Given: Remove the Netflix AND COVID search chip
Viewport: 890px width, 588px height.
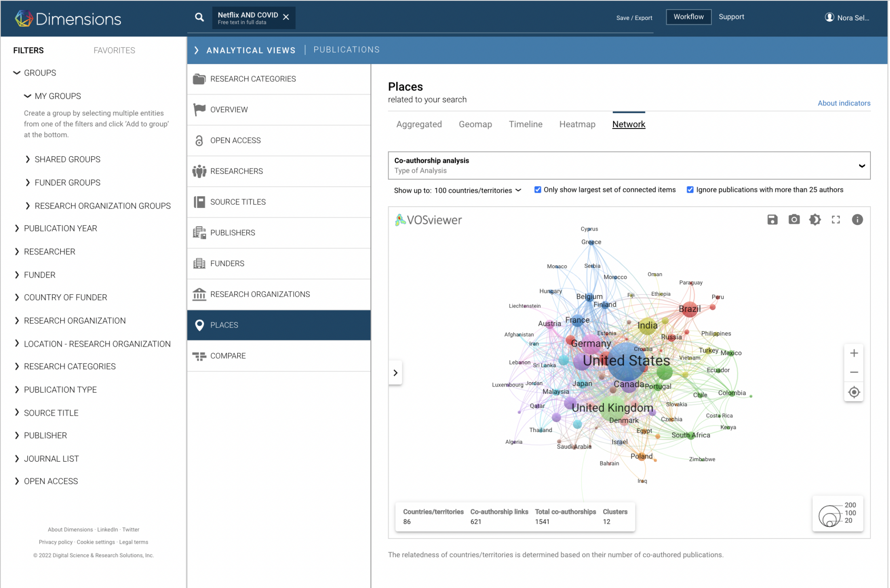Looking at the screenshot, I should point(286,17).
